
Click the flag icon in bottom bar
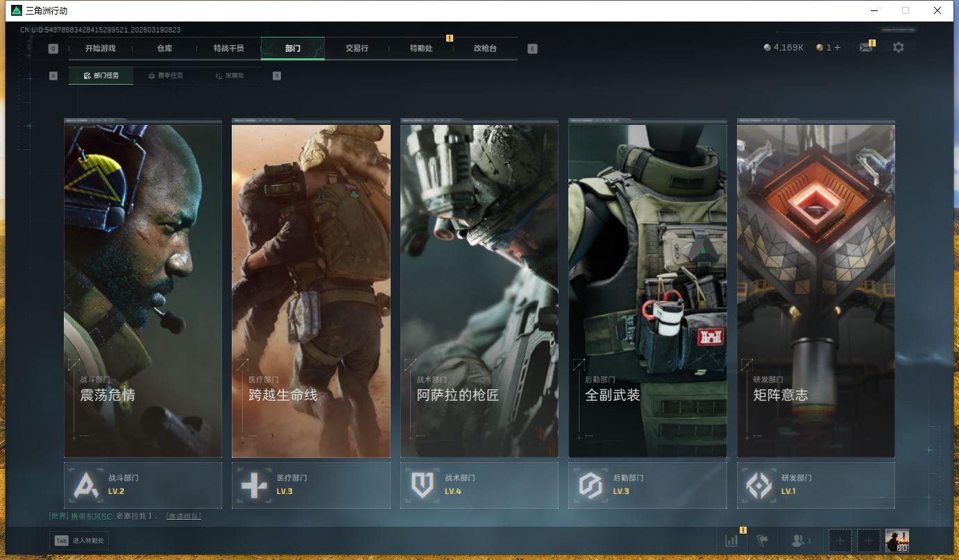pyautogui.click(x=762, y=541)
